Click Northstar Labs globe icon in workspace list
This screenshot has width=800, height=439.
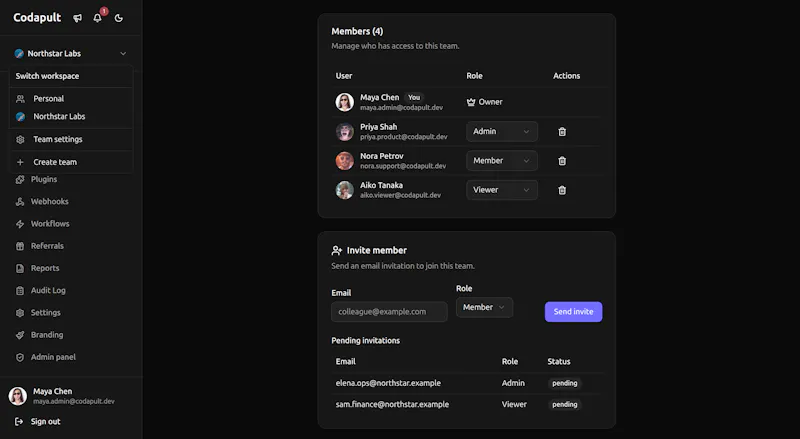[20, 116]
